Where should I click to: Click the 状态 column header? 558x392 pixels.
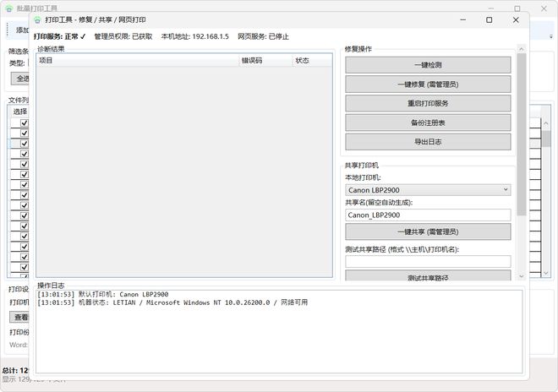[312, 61]
